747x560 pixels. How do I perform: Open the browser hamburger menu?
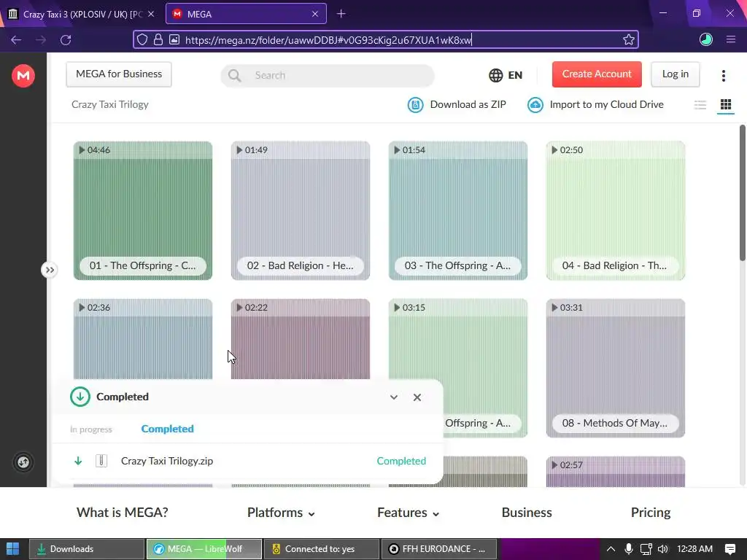731,40
